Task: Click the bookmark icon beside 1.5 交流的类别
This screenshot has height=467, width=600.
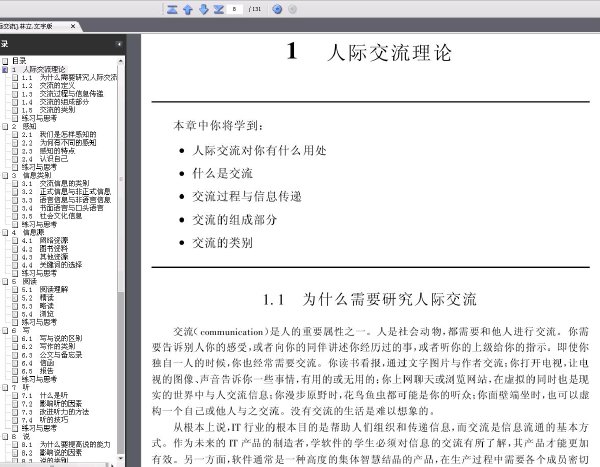Action: [15, 110]
